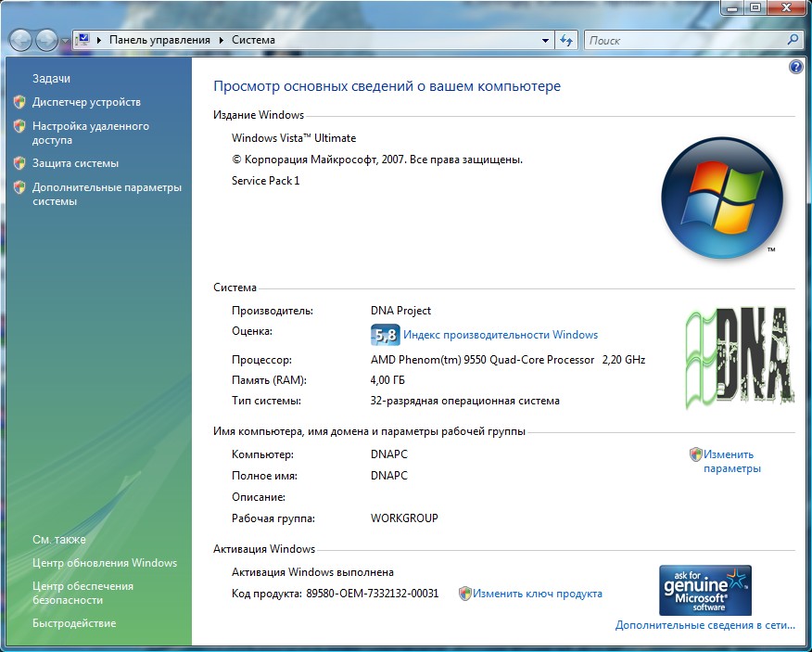Click the Windows Vista orb logo
Image resolution: width=812 pixels, height=652 pixels.
[722, 198]
